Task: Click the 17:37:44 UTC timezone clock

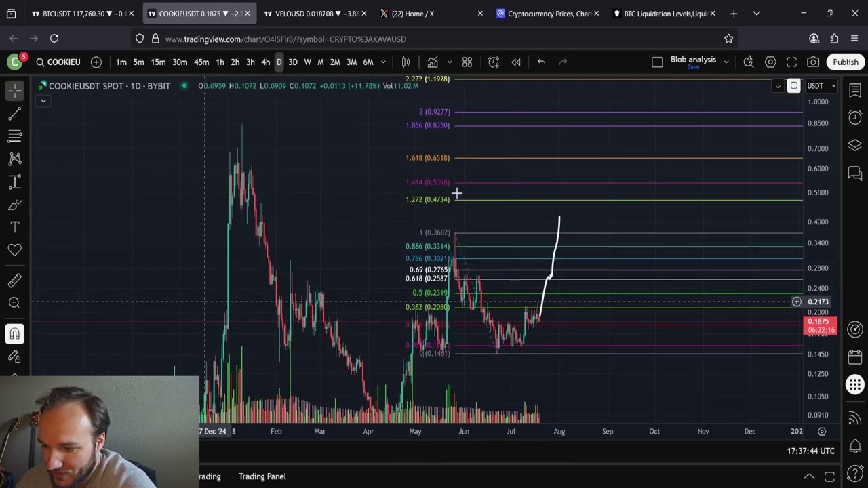Action: [810, 451]
